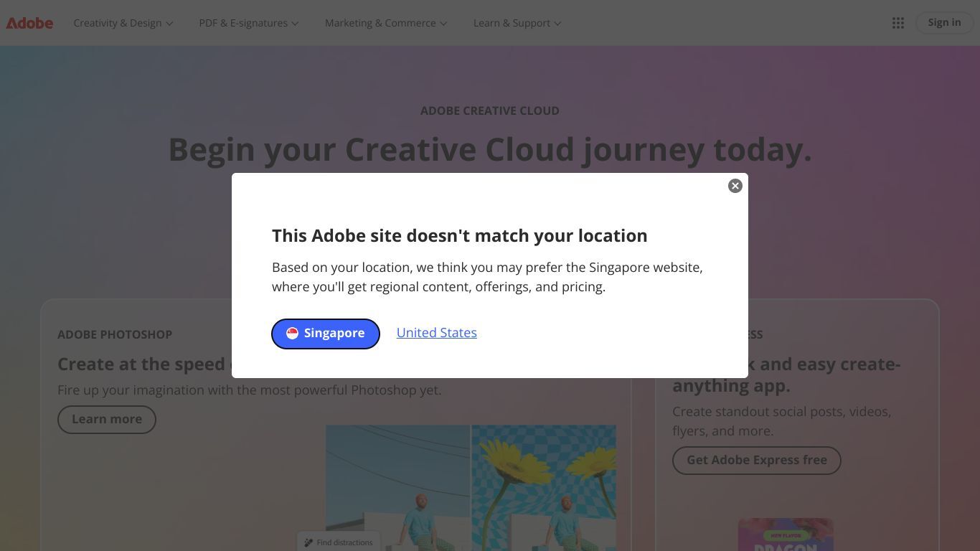Screen dimensions: 980x551
Task: Click the Adobe logo
Action: (x=29, y=23)
